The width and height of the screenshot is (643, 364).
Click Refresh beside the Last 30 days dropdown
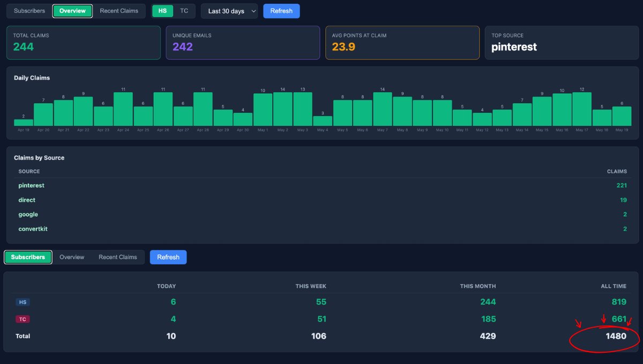[x=281, y=11]
